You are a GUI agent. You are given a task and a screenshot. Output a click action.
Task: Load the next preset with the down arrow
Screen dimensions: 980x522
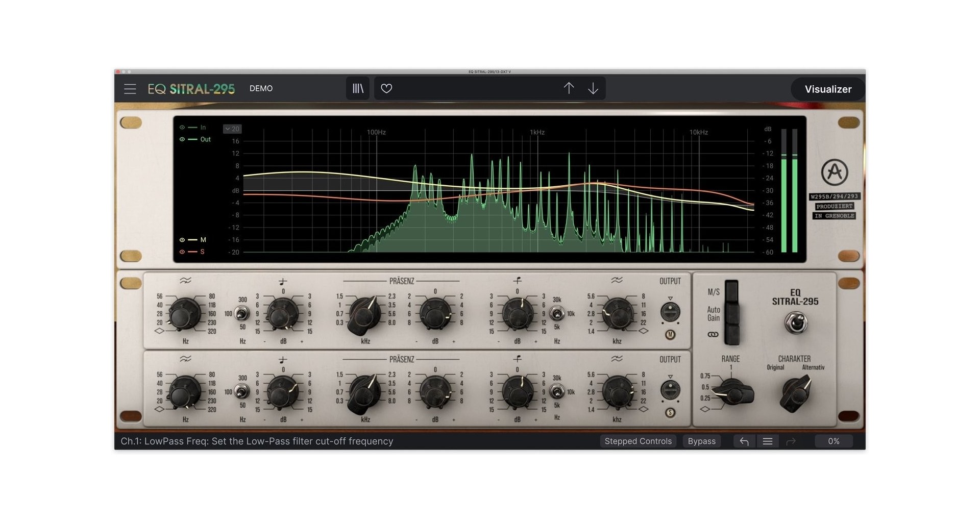coord(593,88)
